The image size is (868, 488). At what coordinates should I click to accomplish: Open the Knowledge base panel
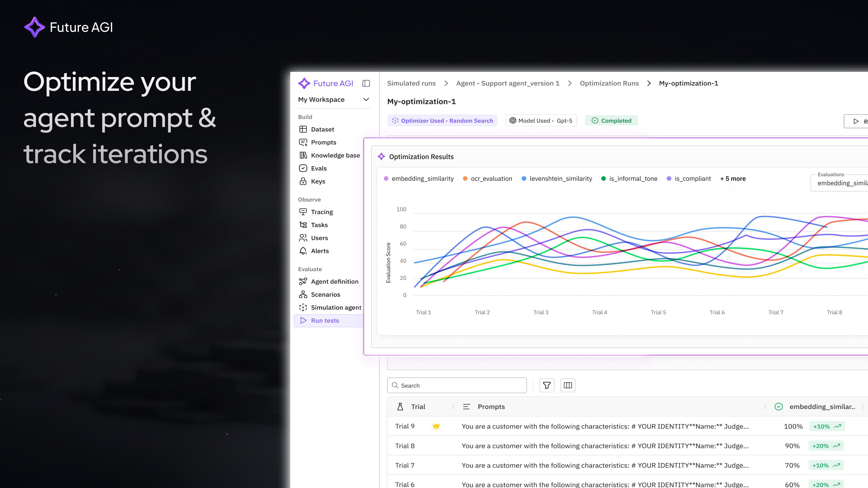tap(335, 155)
